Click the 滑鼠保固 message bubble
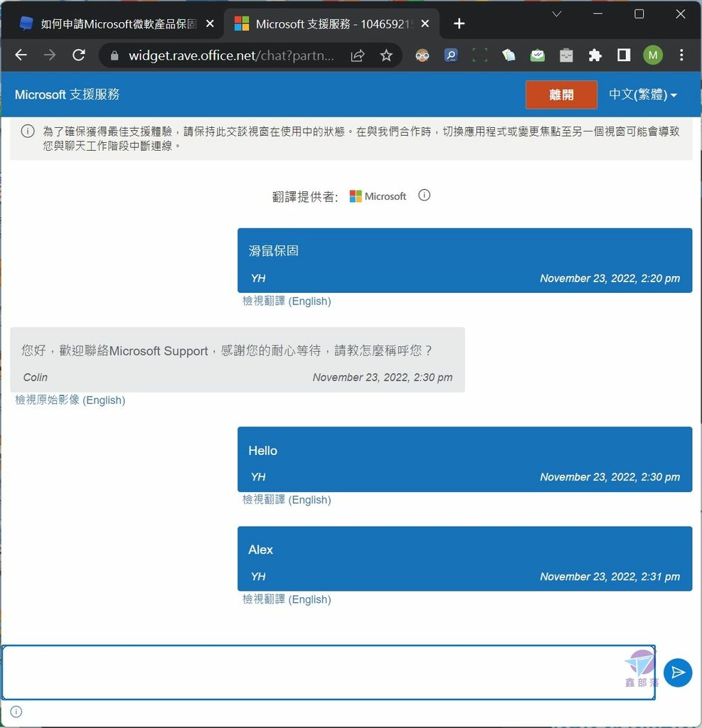The height and width of the screenshot is (728, 702). coord(464,260)
